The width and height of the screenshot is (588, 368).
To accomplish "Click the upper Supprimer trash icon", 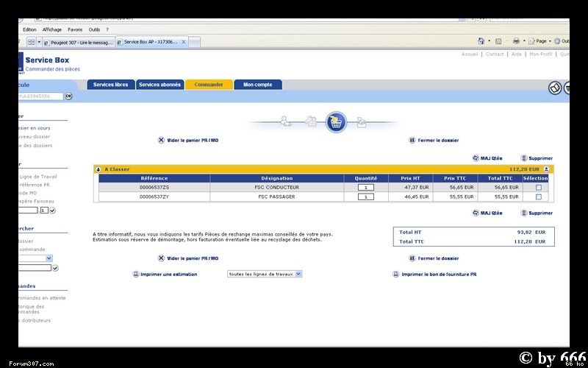I will (x=524, y=158).
